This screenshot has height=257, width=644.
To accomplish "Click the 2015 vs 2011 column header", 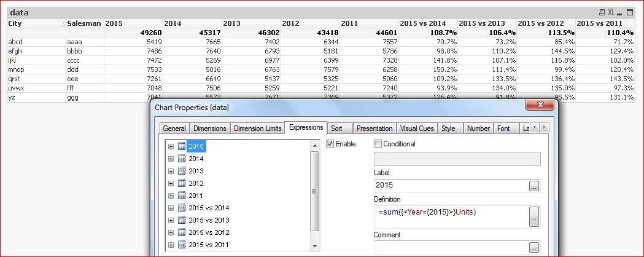I will (605, 23).
